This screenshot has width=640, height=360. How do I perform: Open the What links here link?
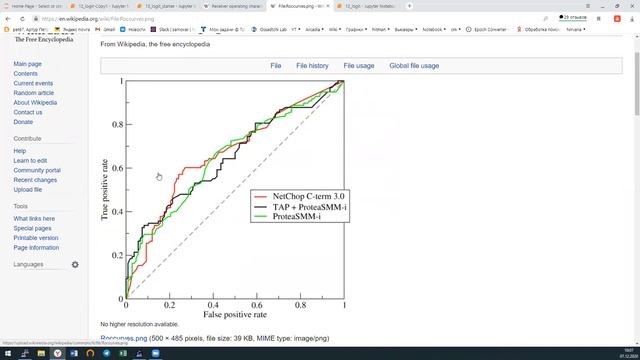34,219
